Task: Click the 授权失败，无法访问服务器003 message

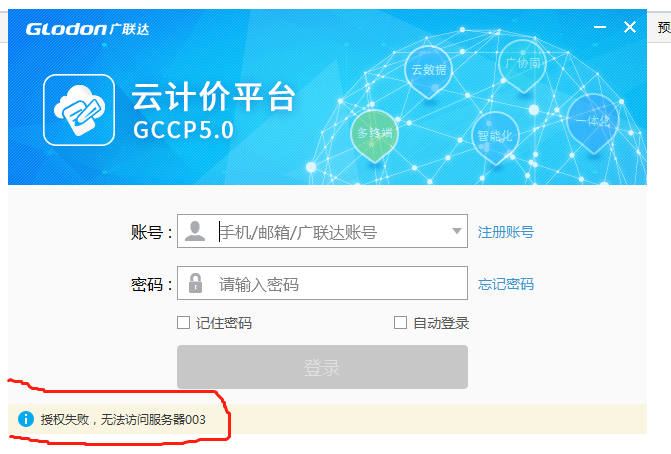Action: pos(123,419)
